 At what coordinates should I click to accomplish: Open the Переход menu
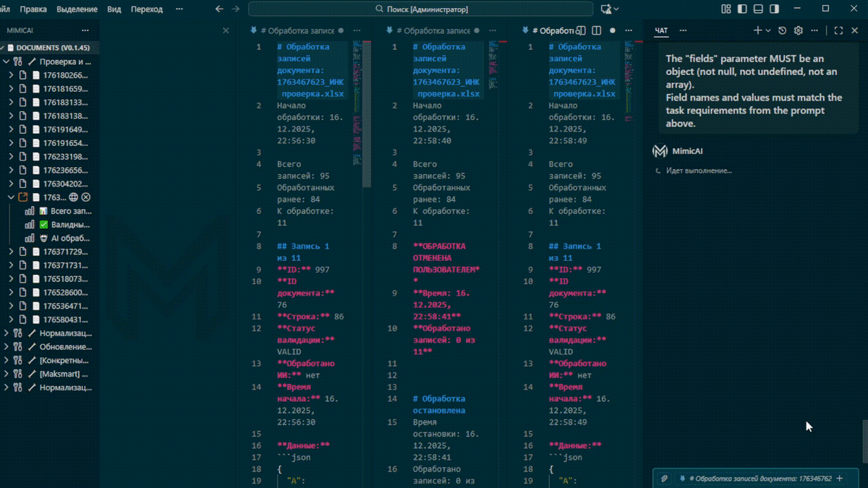tap(147, 9)
